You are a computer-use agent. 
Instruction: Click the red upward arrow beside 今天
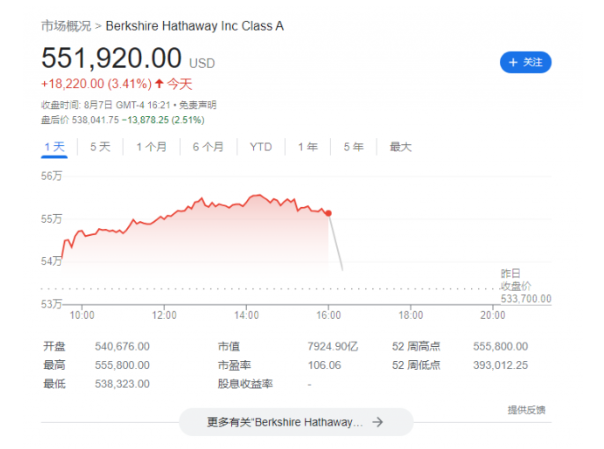159,83
